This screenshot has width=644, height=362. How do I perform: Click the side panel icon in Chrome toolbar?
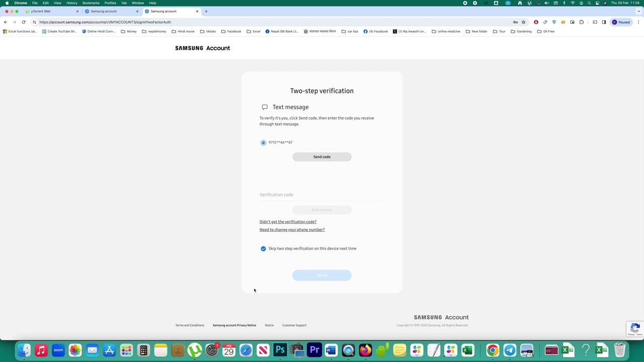pyautogui.click(x=603, y=22)
